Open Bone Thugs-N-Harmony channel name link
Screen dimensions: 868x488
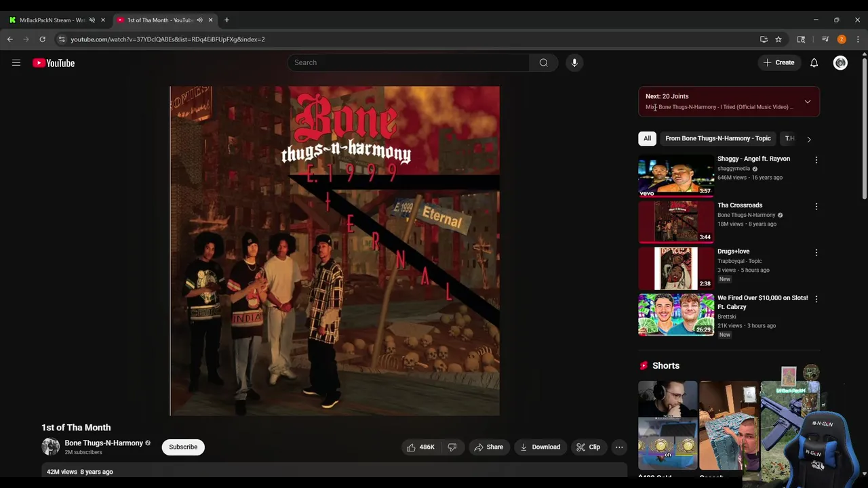tap(104, 443)
